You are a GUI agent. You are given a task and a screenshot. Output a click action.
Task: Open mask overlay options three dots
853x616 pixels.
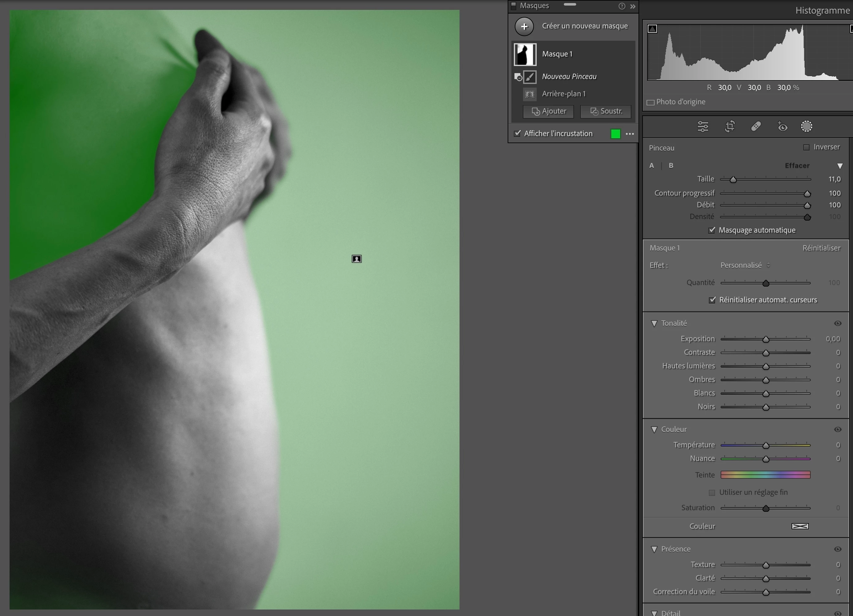(x=630, y=134)
